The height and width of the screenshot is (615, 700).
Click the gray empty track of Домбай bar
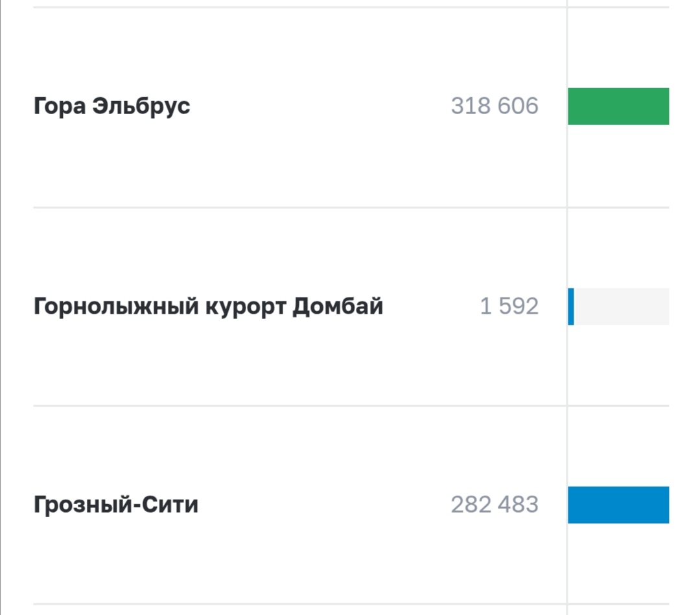click(621, 307)
